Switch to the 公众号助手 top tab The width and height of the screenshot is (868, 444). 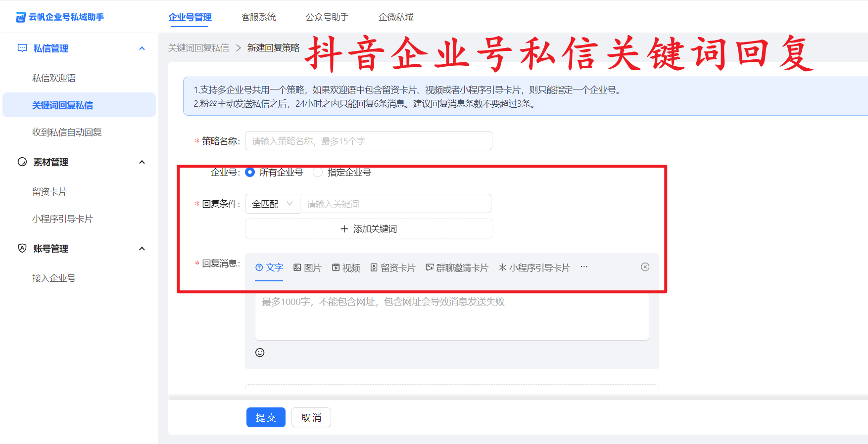tap(327, 17)
